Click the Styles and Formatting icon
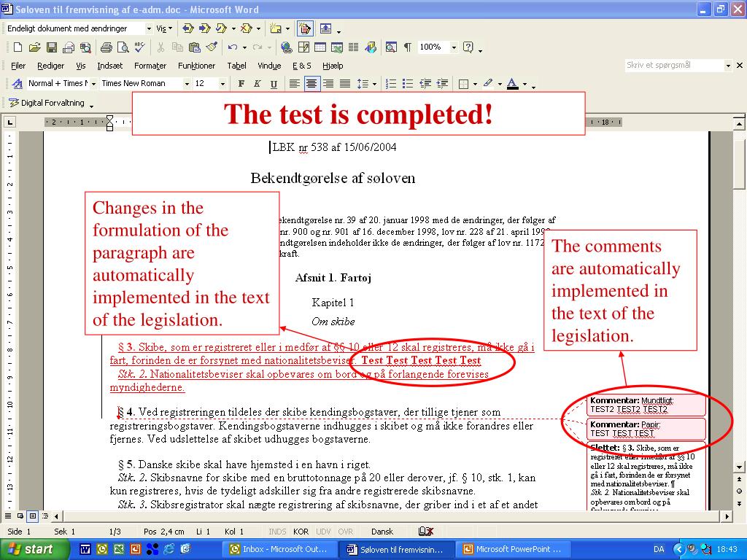 click(18, 84)
